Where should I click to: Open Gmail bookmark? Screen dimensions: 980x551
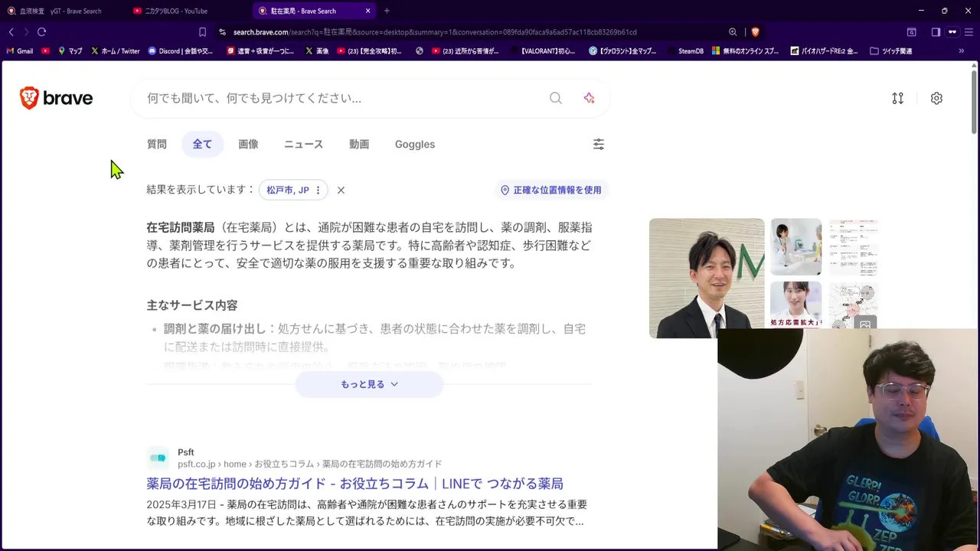click(19, 51)
